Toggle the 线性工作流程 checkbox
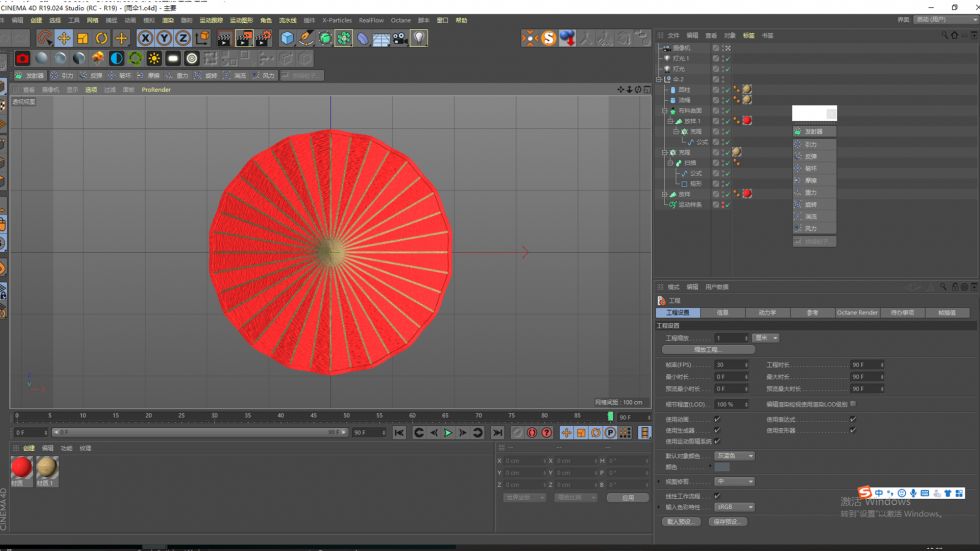This screenshot has height=551, width=980. [x=717, y=496]
